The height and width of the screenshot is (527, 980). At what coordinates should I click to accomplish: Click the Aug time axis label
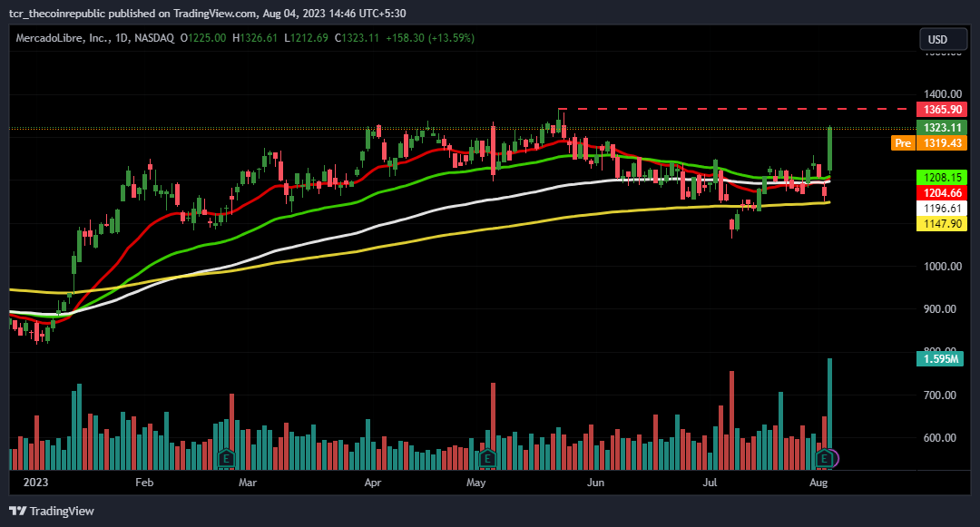point(818,483)
